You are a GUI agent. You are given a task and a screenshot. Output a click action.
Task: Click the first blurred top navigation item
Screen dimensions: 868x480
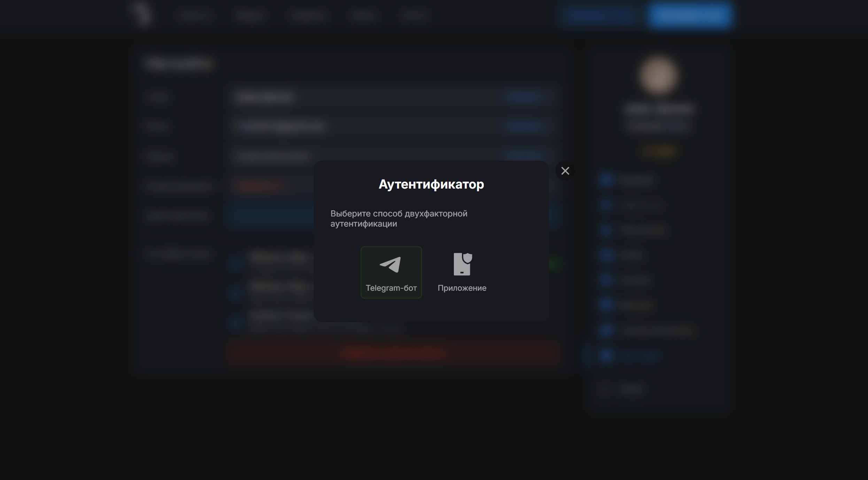(195, 16)
